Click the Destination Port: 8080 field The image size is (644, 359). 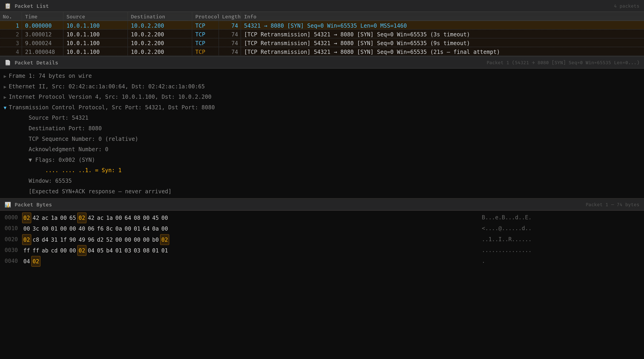coord(65,128)
